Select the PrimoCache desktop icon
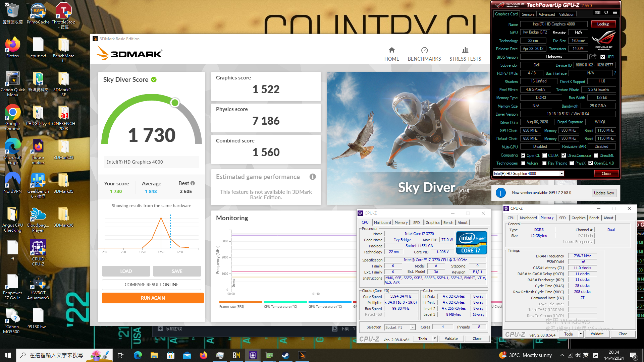The height and width of the screenshot is (362, 644). (38, 14)
